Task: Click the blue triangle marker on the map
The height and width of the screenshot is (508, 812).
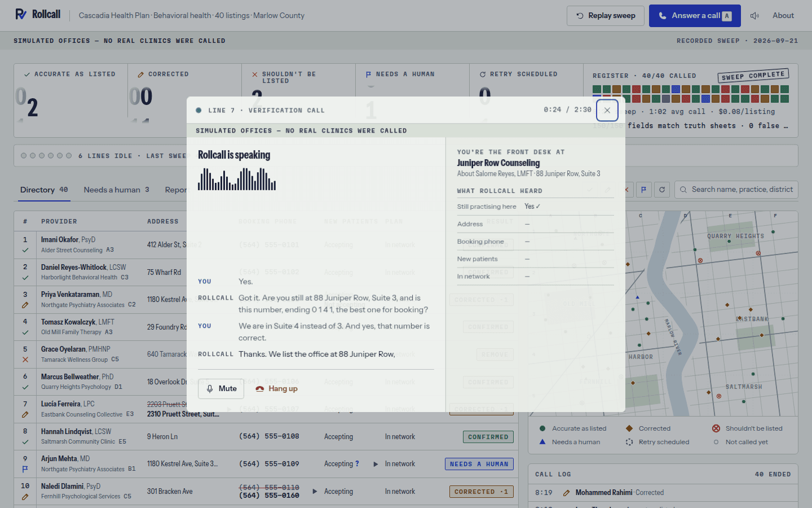Action: (638, 297)
